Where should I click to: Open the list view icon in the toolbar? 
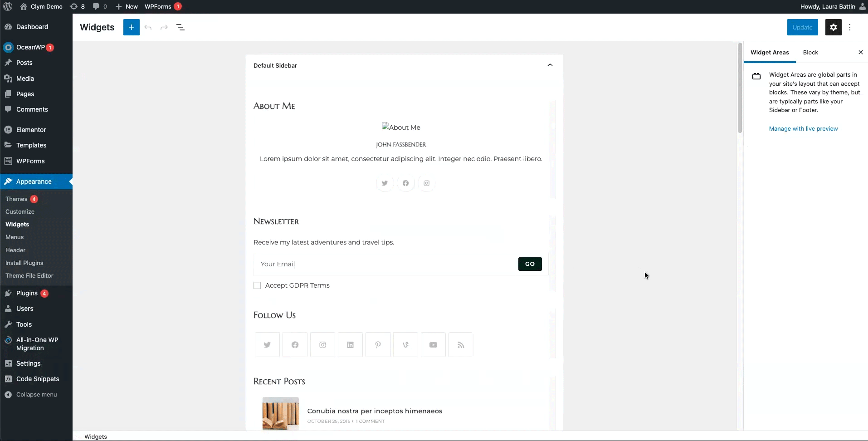point(180,27)
